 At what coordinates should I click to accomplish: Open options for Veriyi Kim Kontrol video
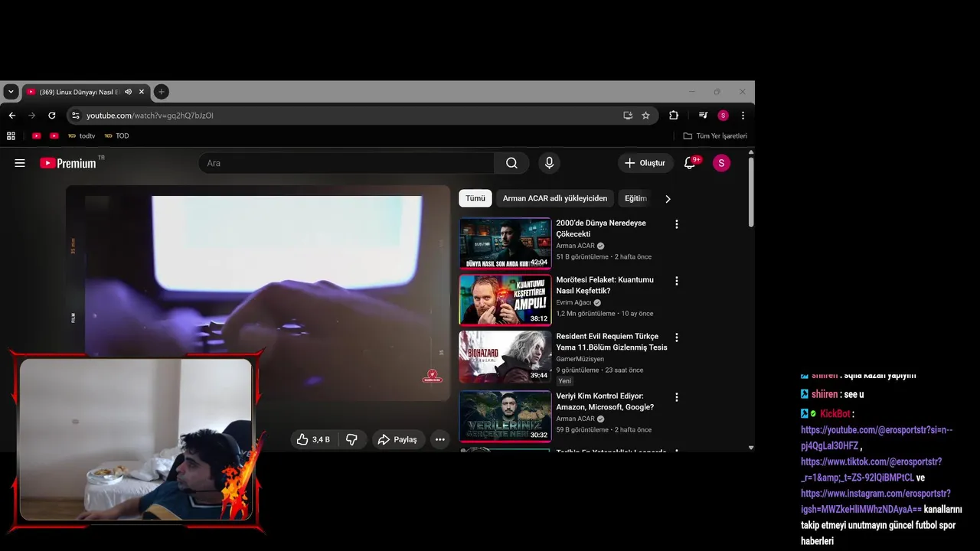click(x=676, y=397)
